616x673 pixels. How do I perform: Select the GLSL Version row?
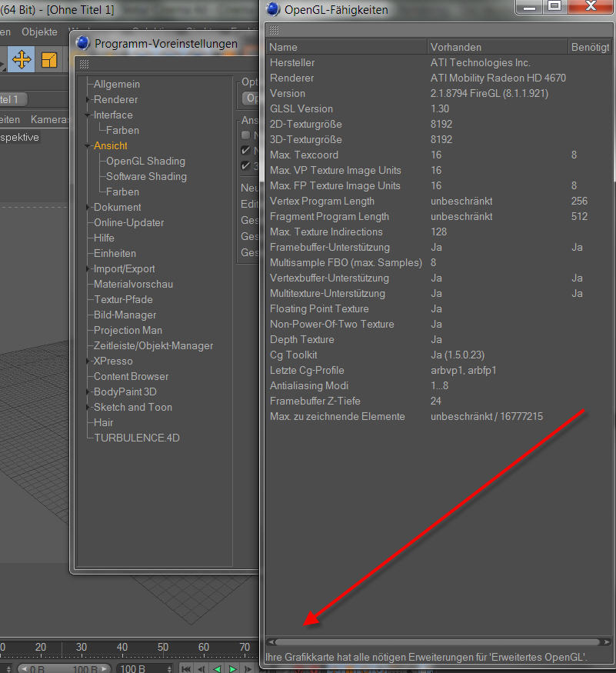tap(439, 109)
